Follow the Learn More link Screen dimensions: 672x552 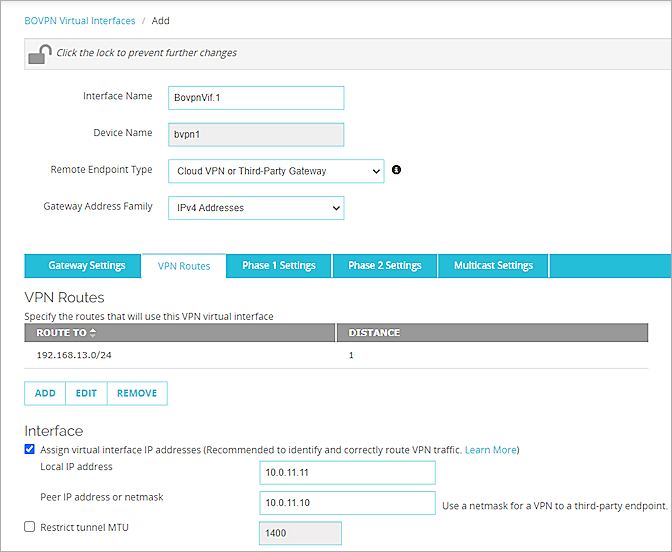491,450
